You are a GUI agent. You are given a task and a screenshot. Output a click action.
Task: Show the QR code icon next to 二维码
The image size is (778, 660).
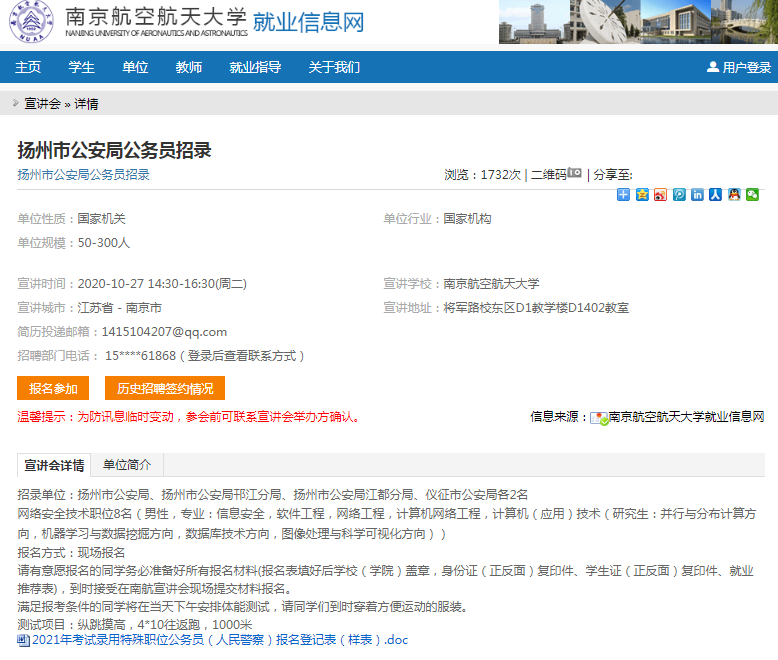coord(575,173)
